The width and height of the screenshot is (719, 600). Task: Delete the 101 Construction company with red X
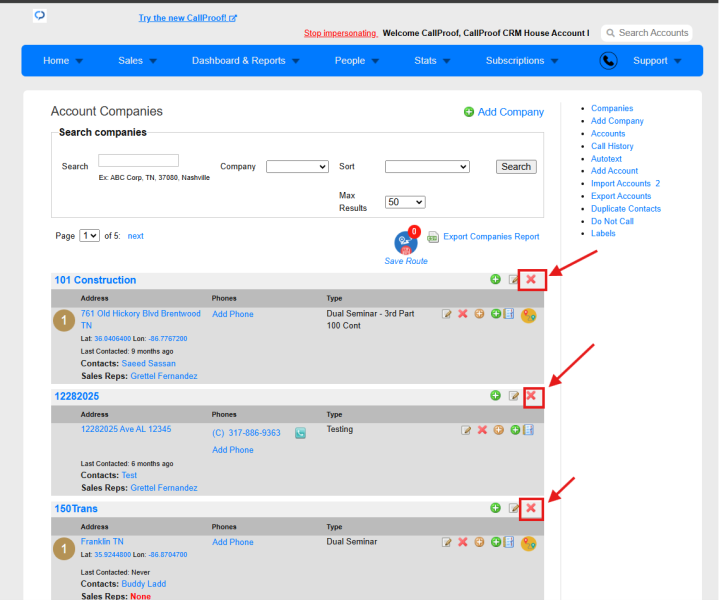tap(531, 279)
